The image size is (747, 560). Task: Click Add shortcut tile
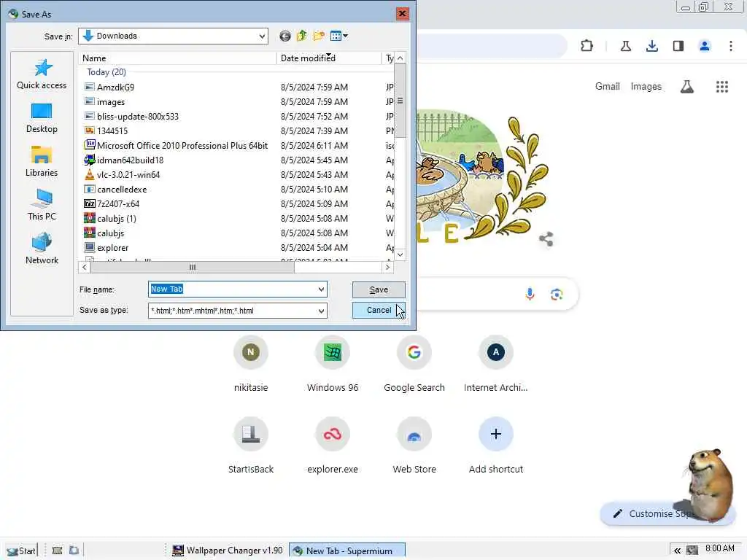point(496,446)
